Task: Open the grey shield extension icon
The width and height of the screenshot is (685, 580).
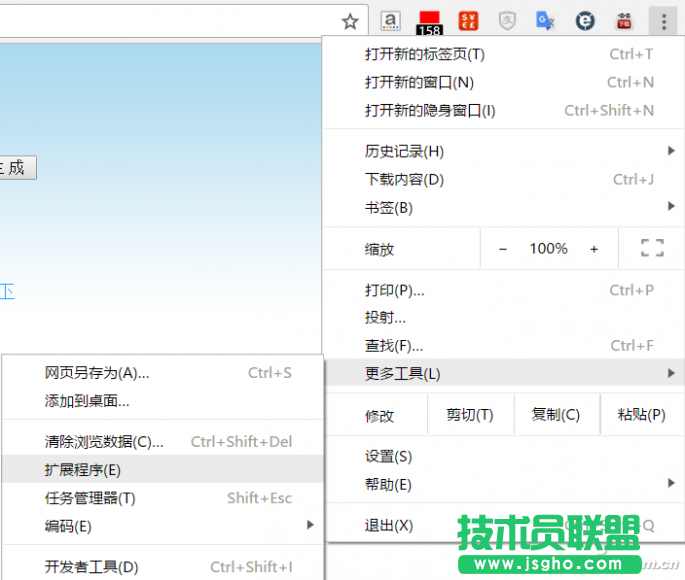Action: click(x=507, y=21)
